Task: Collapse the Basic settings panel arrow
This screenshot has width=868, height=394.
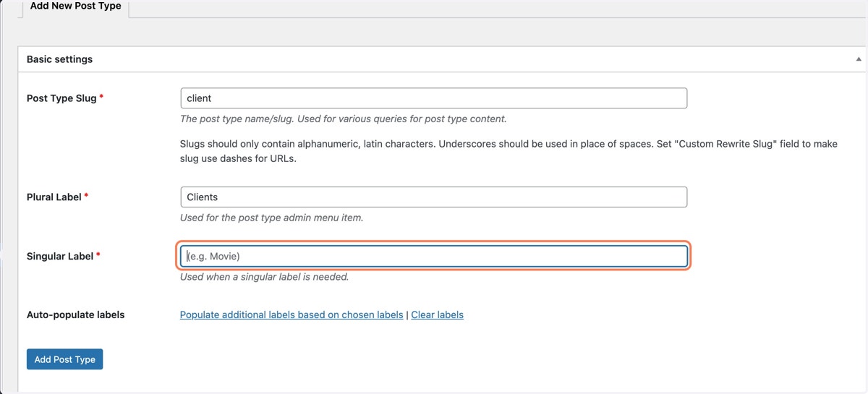Action: pos(859,59)
